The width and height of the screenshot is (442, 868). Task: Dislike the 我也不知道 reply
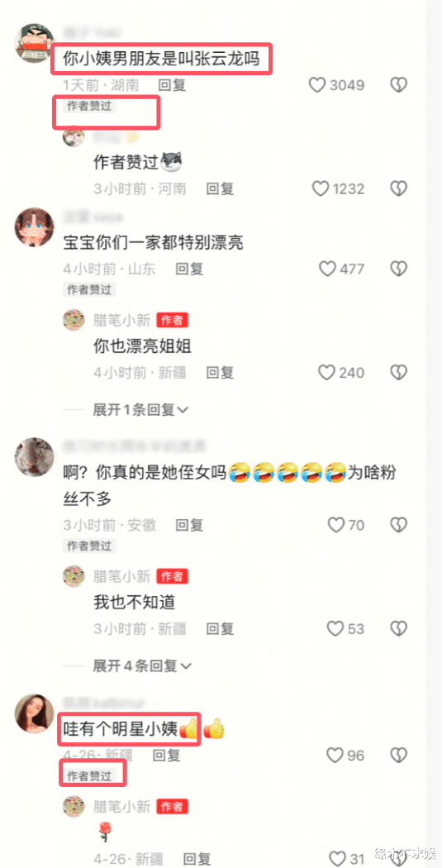[399, 628]
